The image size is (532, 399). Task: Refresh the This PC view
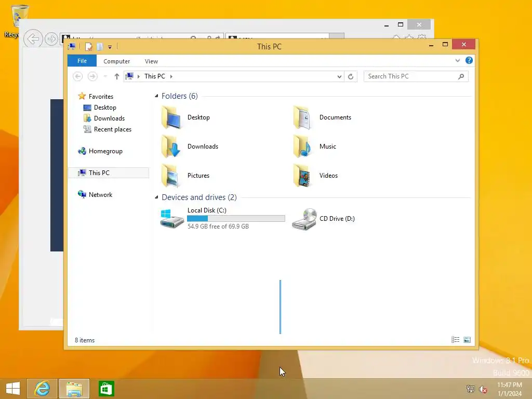(351, 77)
